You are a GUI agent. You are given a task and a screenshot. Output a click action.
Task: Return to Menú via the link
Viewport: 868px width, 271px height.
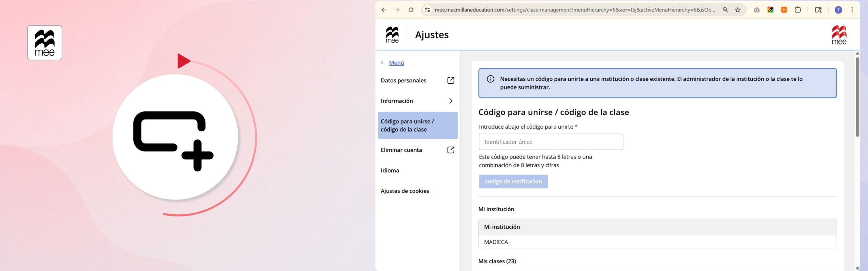click(396, 63)
